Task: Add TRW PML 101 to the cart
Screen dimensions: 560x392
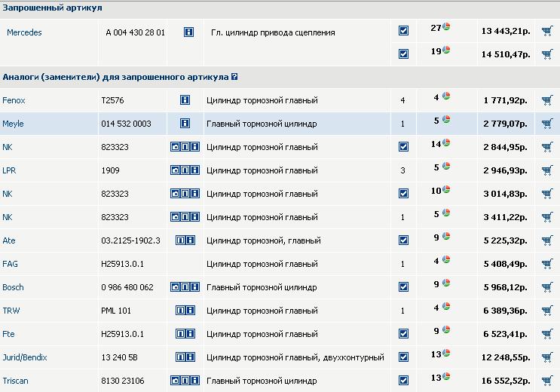Action: [546, 311]
